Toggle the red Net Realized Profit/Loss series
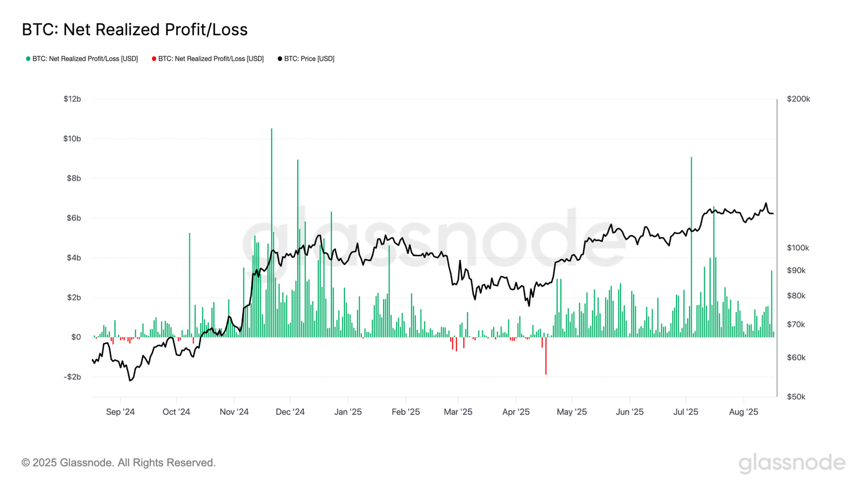Screen dimensions: 868x488 click(208, 59)
